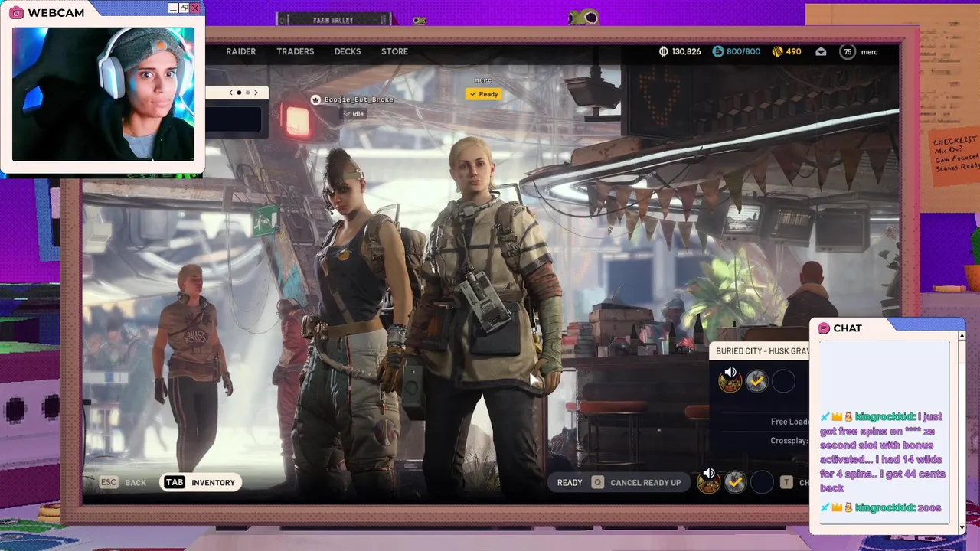Select the empty slot circle in map panel
The image size is (980, 551).
pyautogui.click(x=783, y=381)
